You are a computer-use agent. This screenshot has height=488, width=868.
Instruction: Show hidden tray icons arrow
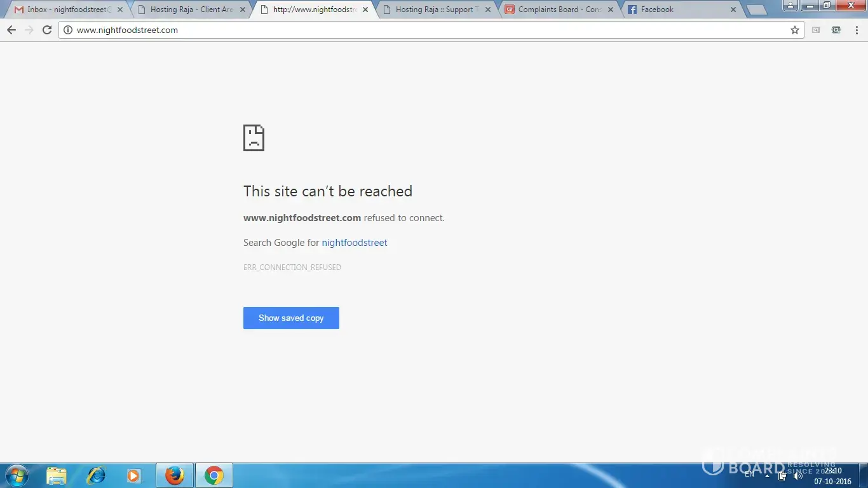767,476
